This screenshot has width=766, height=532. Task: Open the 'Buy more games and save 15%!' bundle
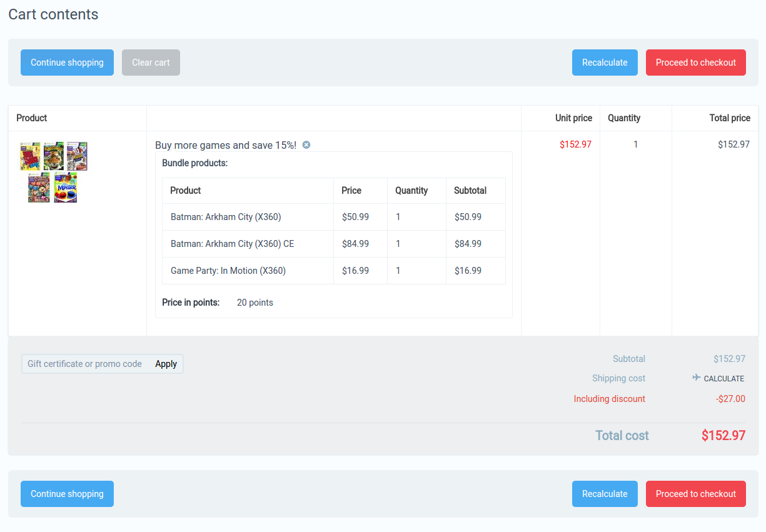[x=226, y=144]
